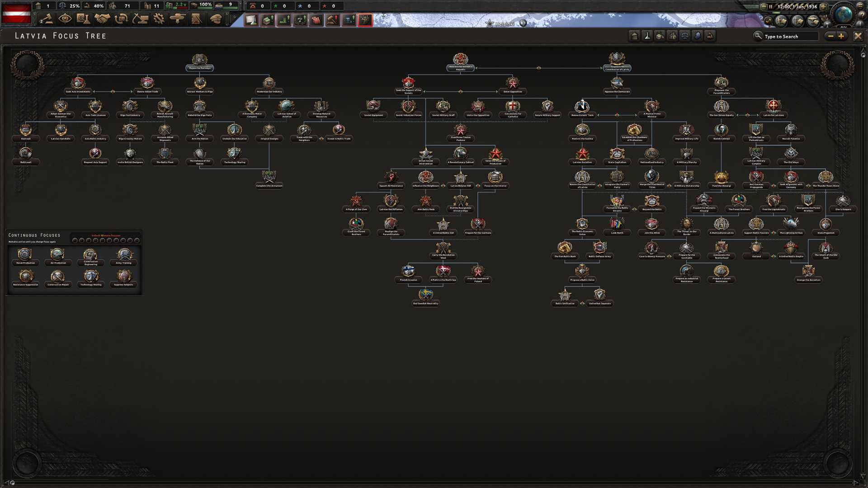Open the Trade menu circular-arrows icon

coord(121,19)
